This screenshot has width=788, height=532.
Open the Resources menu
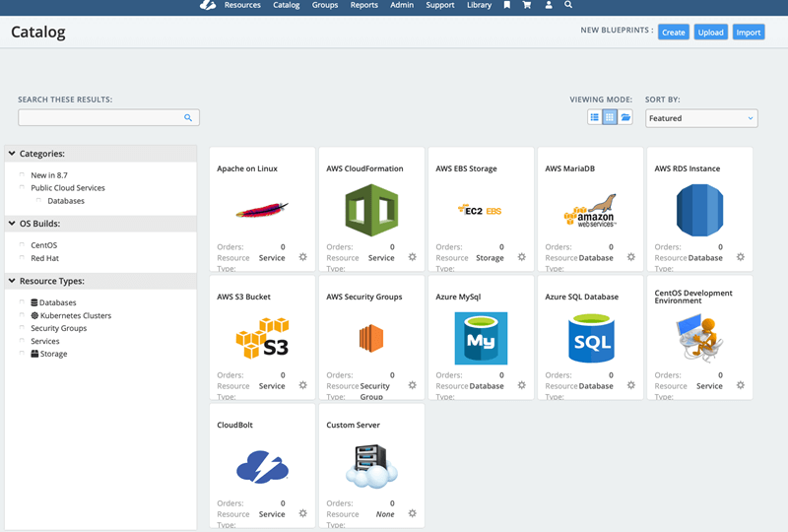242,5
